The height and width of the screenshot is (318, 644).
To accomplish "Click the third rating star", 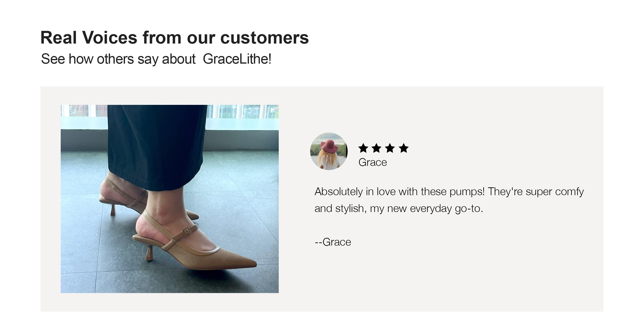I will click(x=390, y=148).
